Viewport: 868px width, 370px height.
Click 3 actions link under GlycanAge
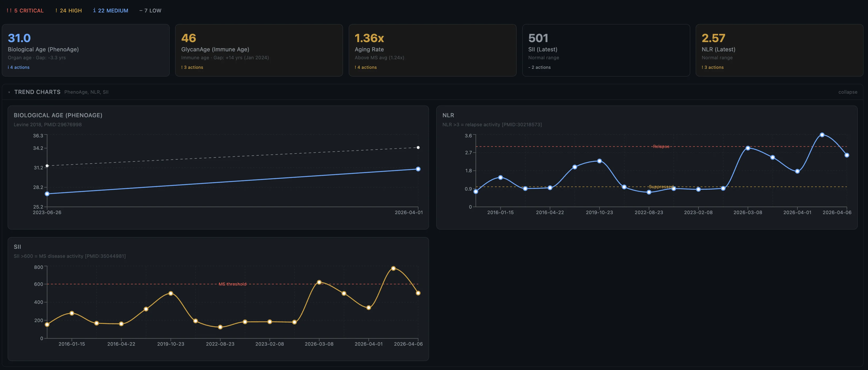coord(192,67)
